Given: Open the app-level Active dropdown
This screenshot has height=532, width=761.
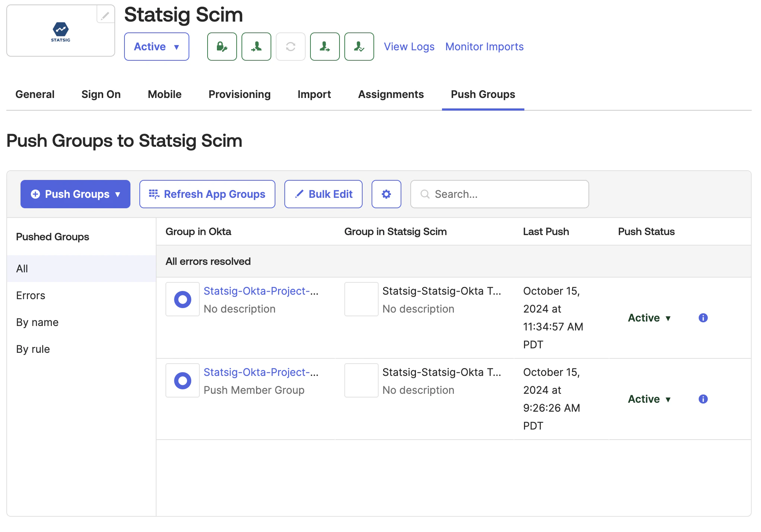Looking at the screenshot, I should click(157, 47).
